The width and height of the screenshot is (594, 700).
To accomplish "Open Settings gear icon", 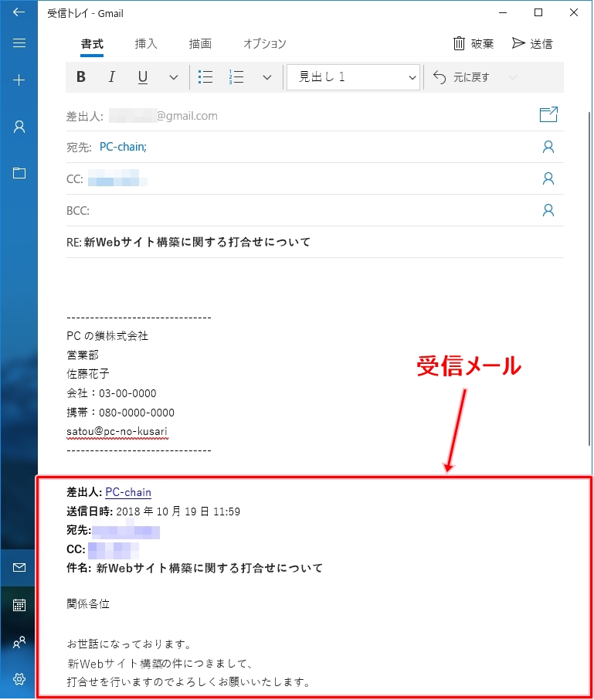I will 19,679.
